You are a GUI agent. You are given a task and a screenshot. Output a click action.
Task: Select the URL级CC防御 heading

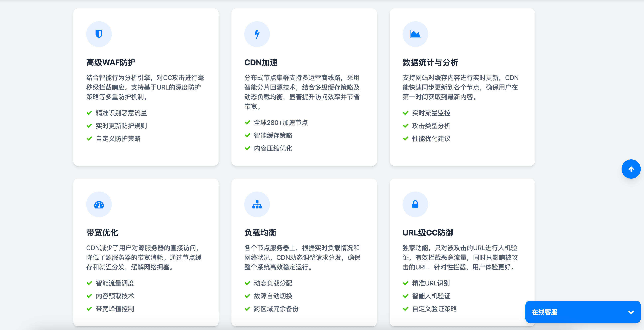429,233
